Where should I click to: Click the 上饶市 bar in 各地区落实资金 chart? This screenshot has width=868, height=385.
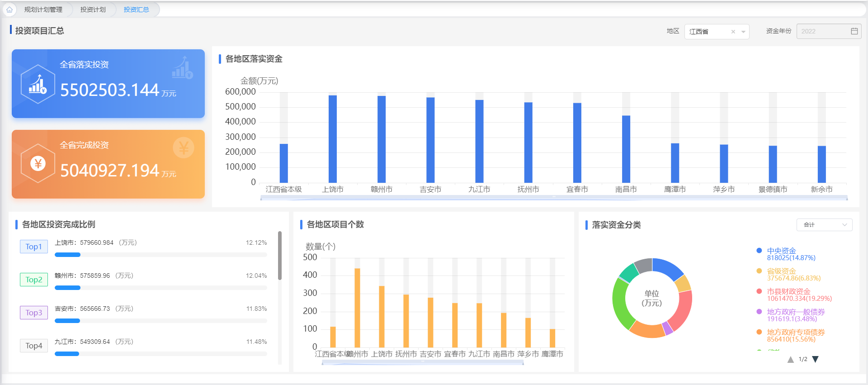(x=333, y=139)
